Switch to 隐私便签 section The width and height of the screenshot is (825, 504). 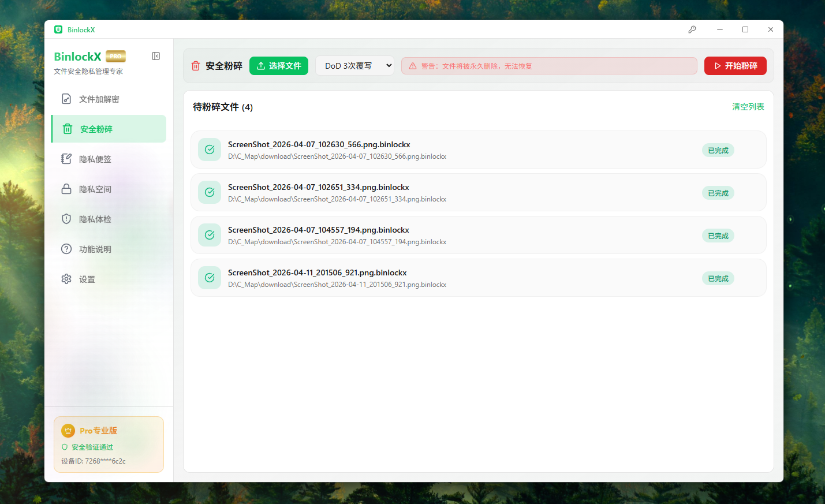tap(109, 159)
